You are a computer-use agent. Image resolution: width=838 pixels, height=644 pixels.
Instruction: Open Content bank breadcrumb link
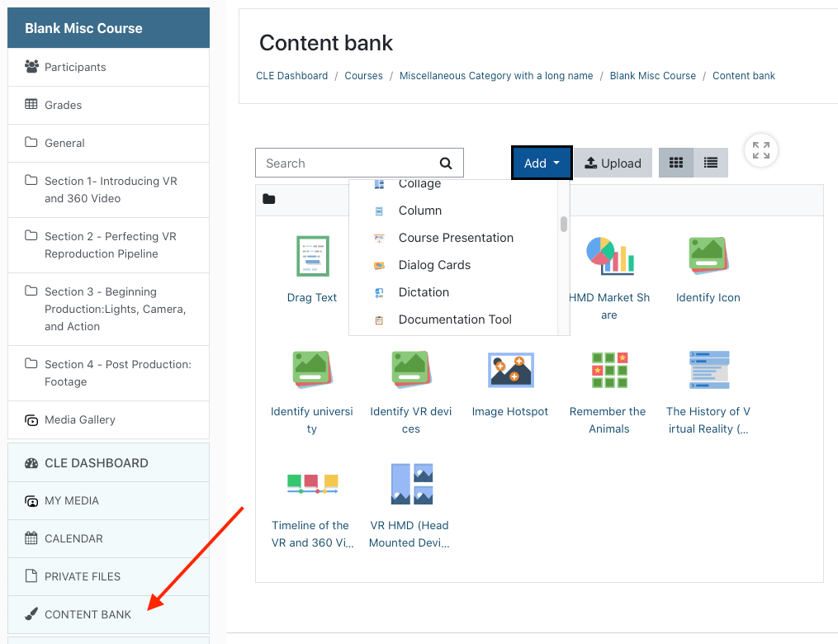(x=743, y=76)
